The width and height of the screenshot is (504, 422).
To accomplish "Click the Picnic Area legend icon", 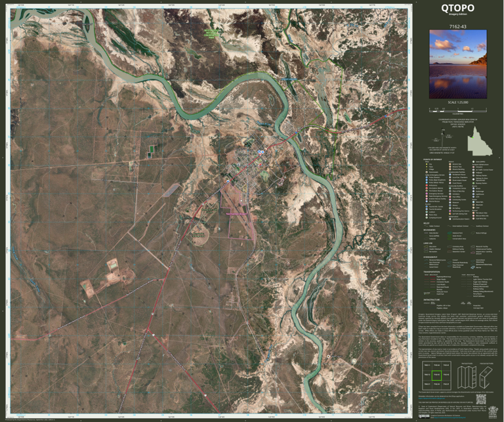I will coord(427,215).
